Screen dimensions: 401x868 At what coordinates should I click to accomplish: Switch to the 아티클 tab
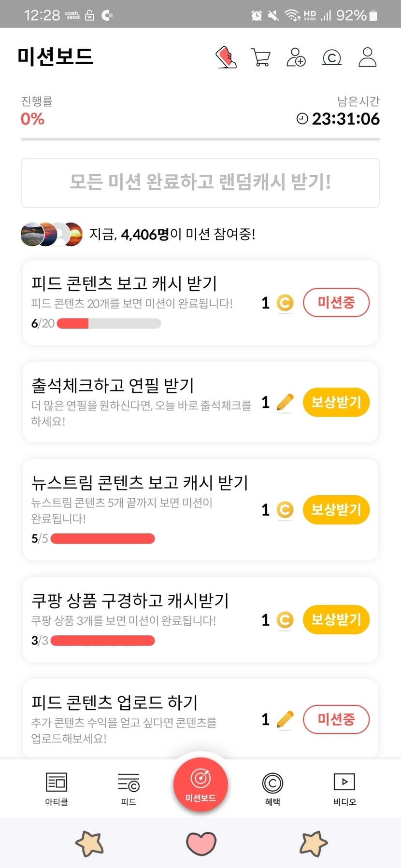point(57,789)
